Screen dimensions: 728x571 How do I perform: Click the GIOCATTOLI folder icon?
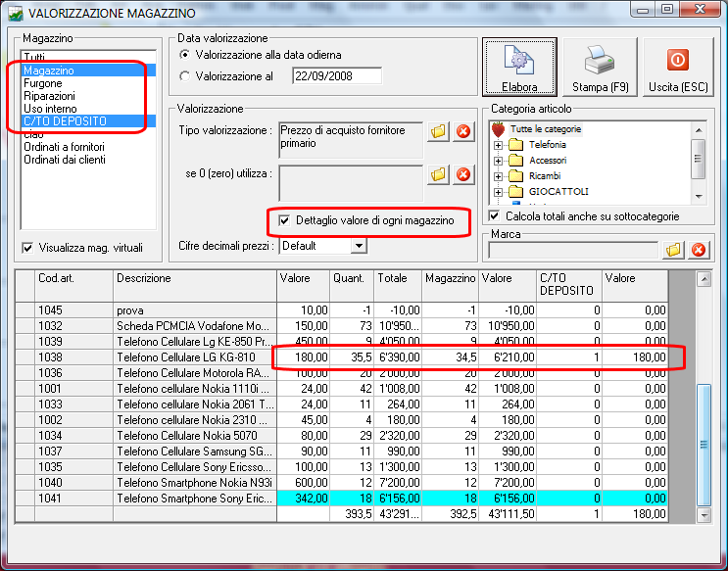tap(515, 191)
